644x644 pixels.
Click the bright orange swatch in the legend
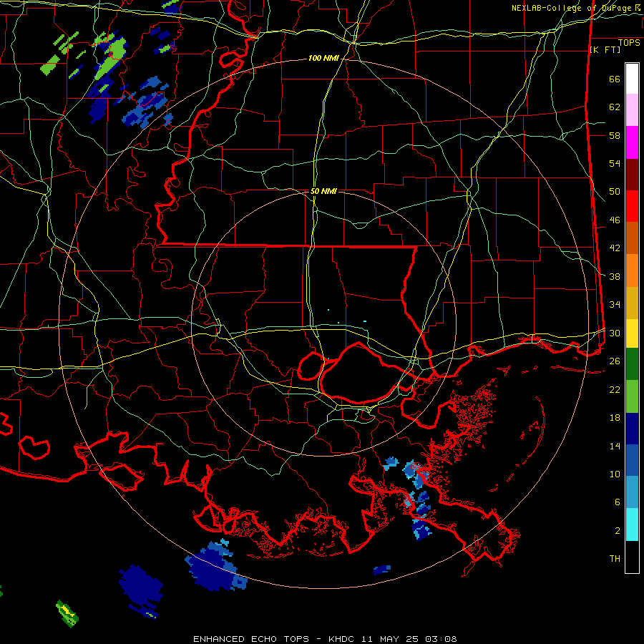point(632,270)
